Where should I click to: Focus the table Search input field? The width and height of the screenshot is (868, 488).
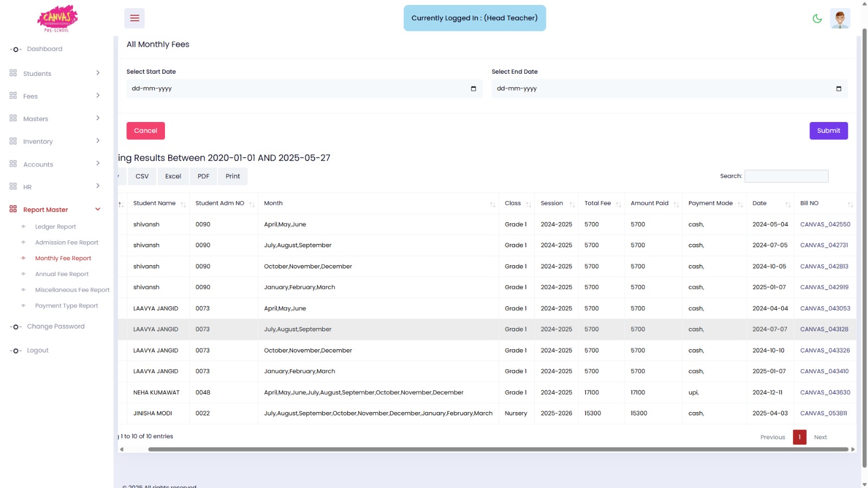786,176
